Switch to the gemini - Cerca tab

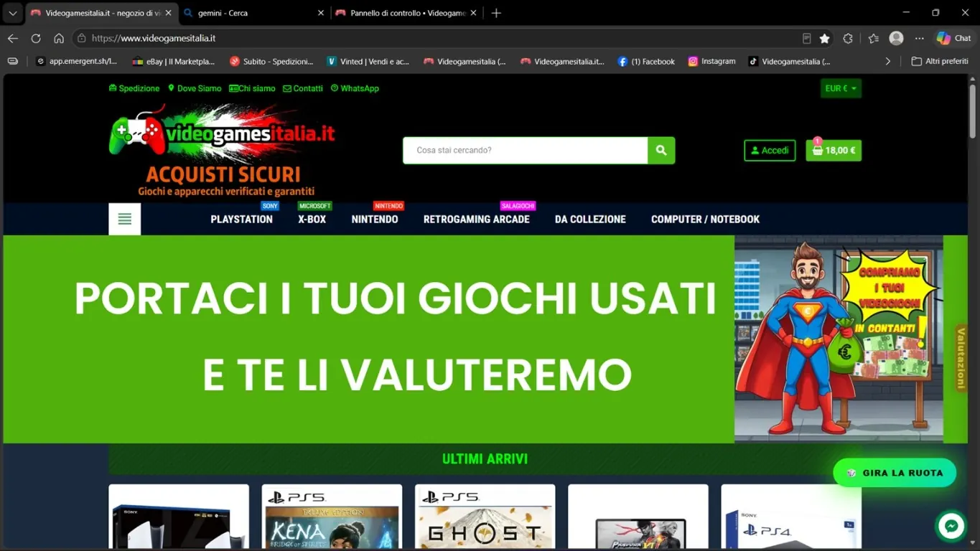(x=253, y=13)
